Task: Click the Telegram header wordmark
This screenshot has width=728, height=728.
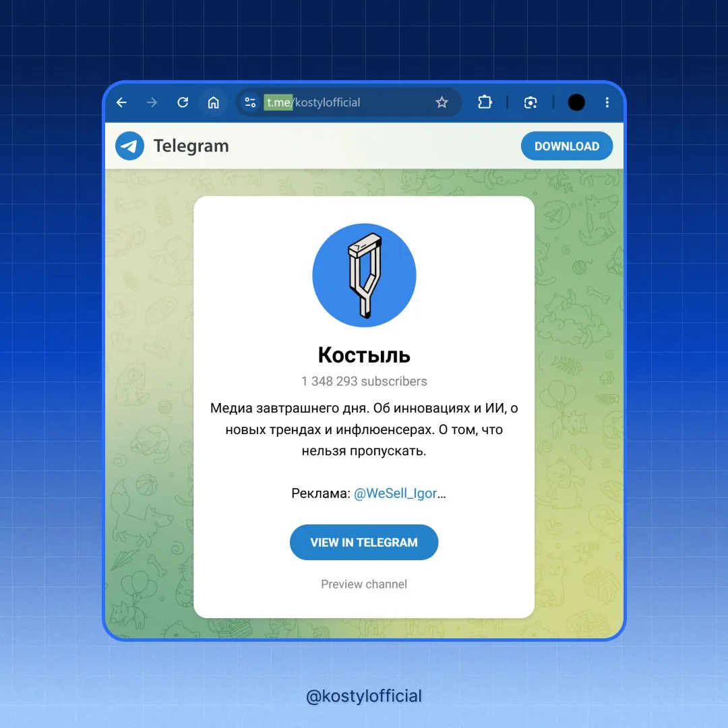Action: pos(191,146)
